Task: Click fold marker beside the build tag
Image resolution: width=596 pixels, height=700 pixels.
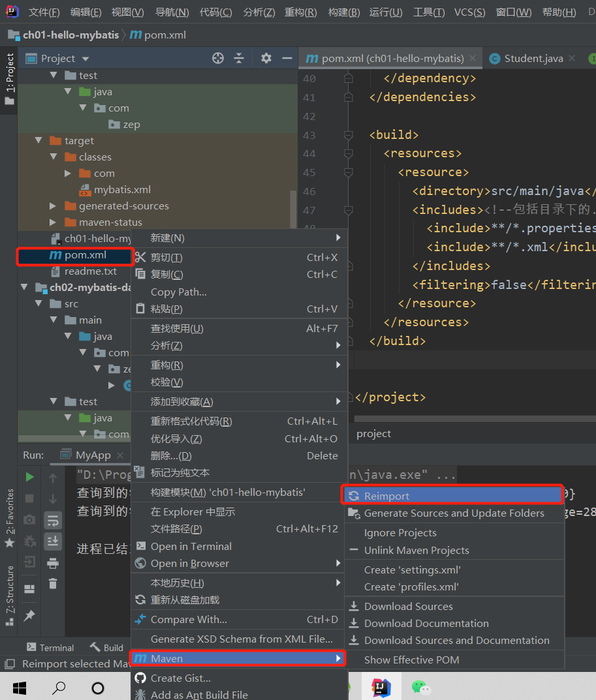Action: click(x=349, y=135)
